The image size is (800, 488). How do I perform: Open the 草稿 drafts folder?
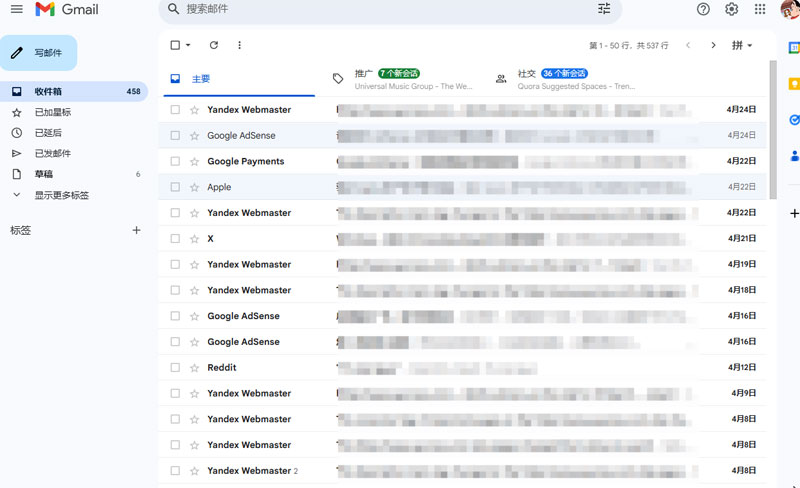74,174
